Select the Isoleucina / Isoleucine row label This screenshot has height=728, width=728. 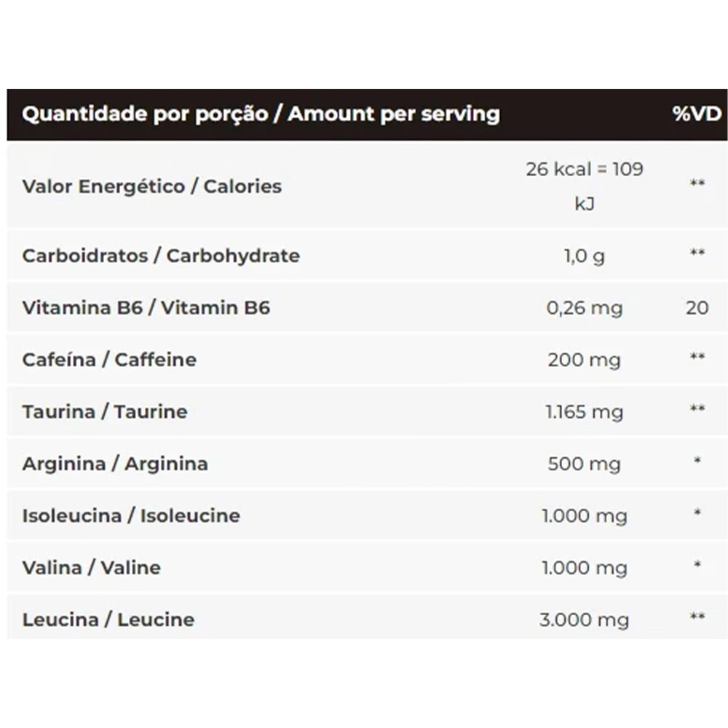tap(131, 516)
